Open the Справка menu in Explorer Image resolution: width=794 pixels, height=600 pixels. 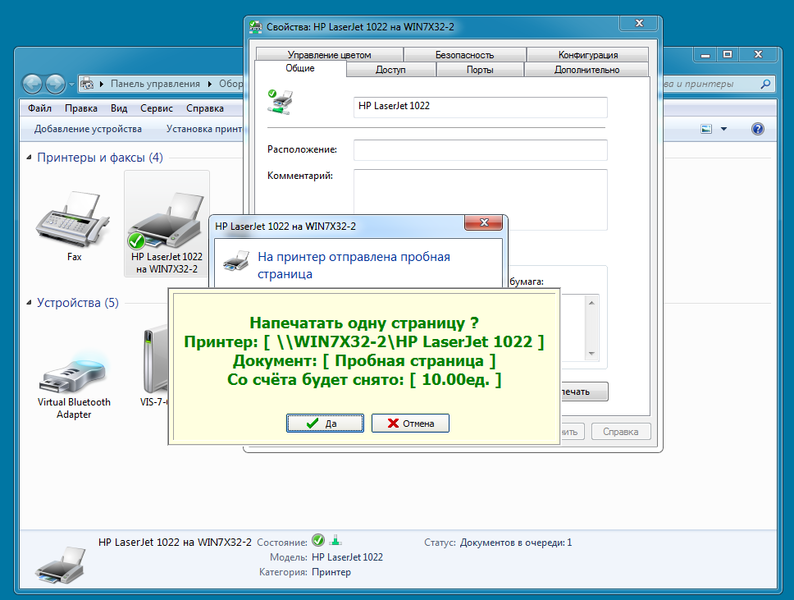(x=205, y=108)
